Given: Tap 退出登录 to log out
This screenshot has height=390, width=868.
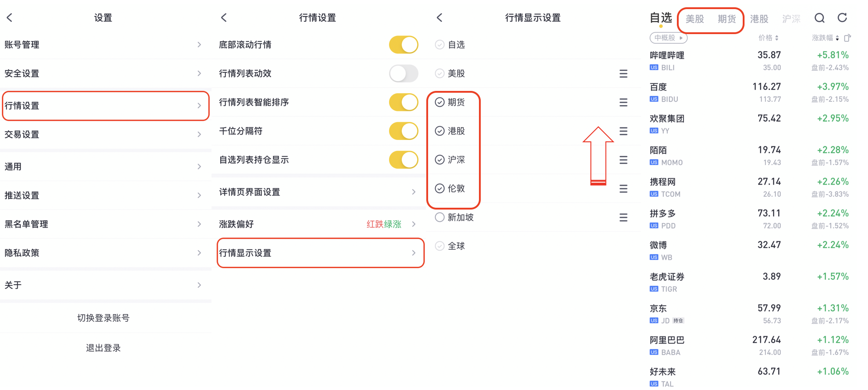Looking at the screenshot, I should click(103, 348).
